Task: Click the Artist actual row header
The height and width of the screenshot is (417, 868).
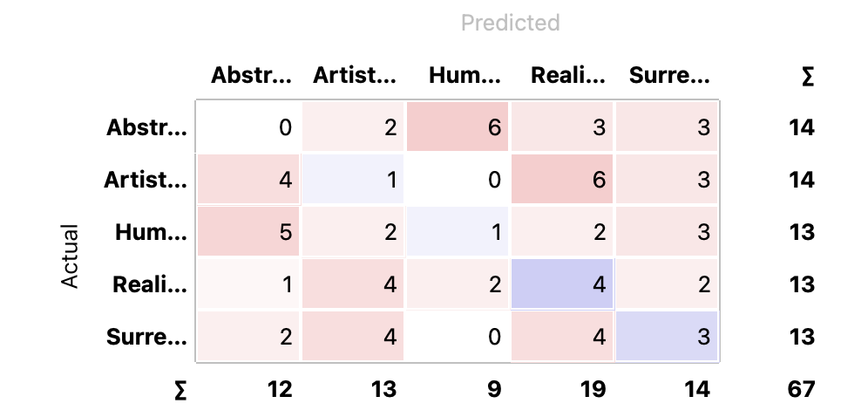Action: tap(146, 180)
